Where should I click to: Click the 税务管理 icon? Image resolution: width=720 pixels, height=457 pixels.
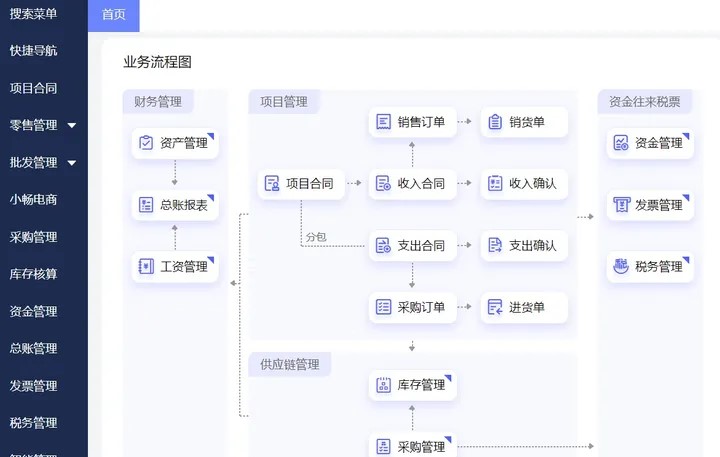[621, 267]
